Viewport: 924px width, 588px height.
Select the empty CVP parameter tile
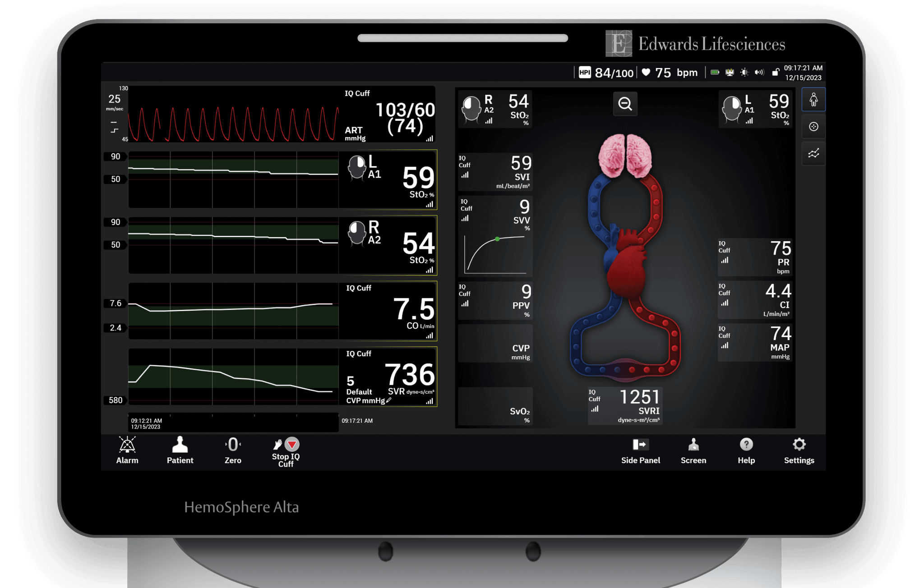(x=495, y=343)
